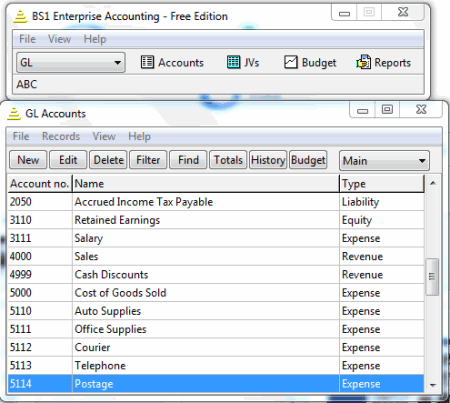Select the Salary account row
The width and height of the screenshot is (450, 403).
[x=216, y=238]
